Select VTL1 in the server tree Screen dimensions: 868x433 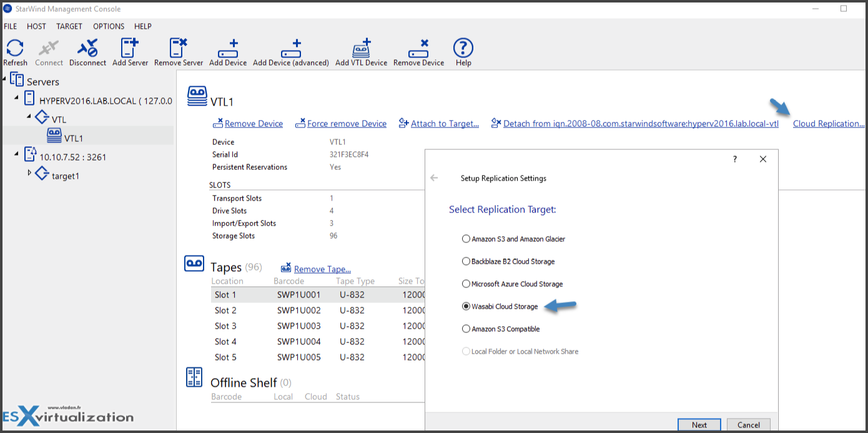click(x=74, y=138)
